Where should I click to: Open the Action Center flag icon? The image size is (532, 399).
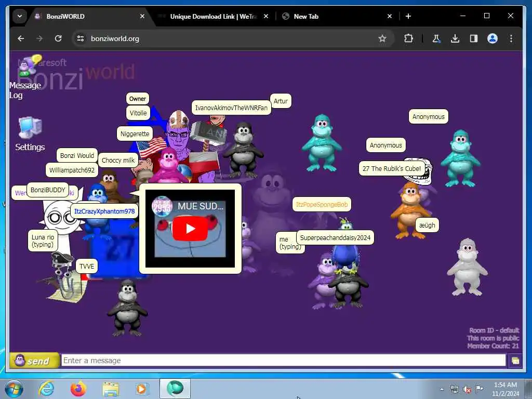(479, 389)
